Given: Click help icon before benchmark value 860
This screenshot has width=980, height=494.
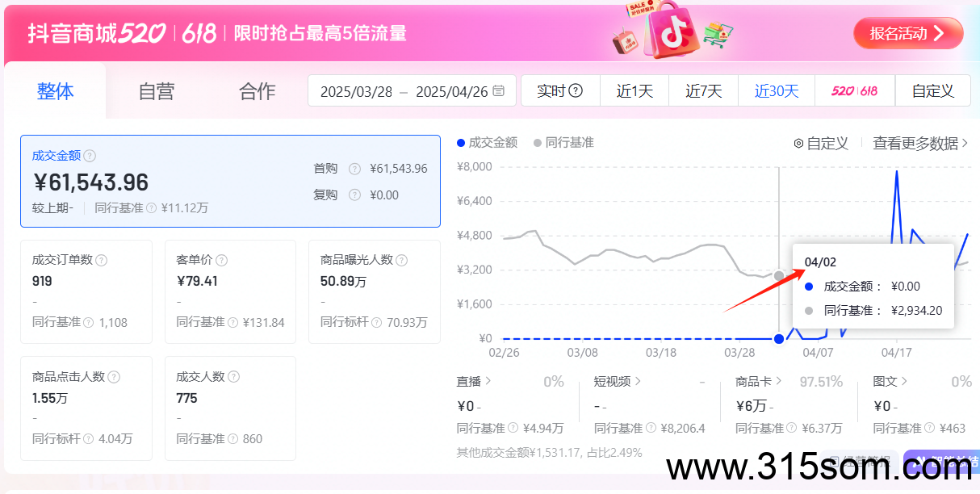Looking at the screenshot, I should click(x=232, y=439).
